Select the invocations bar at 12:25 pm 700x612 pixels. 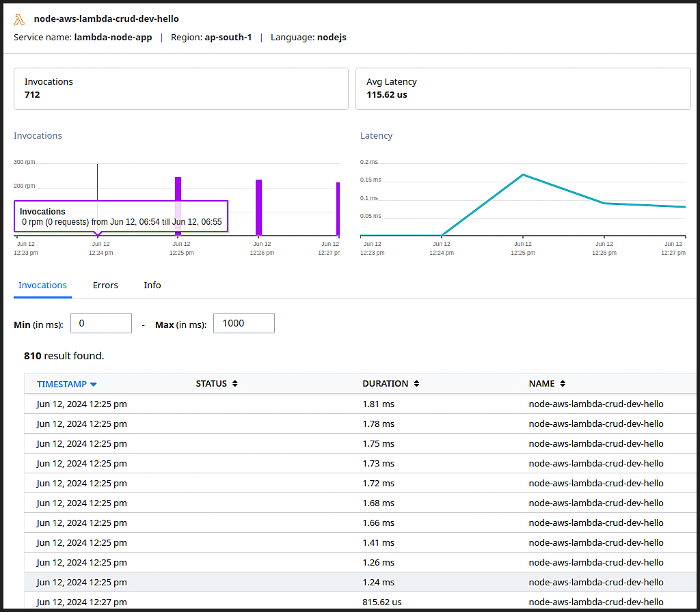click(178, 206)
